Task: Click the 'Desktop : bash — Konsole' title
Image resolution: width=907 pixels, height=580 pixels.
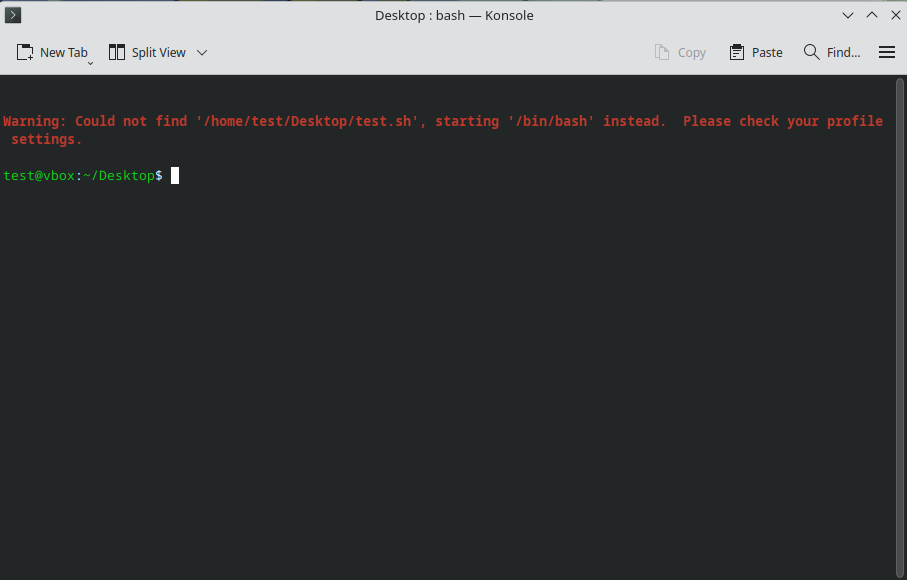Action: (x=454, y=16)
